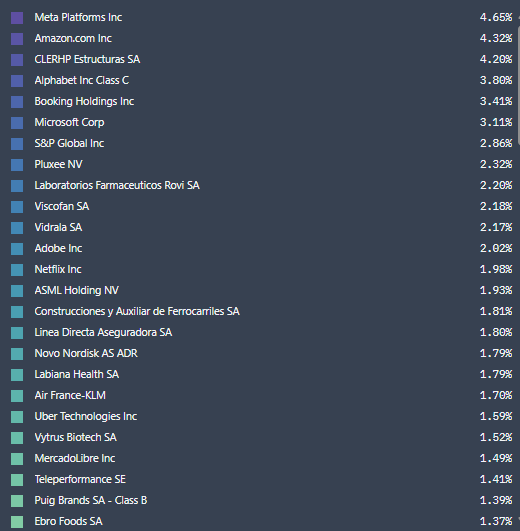This screenshot has width=520, height=531.
Task: Click the 2.20% weight value
Action: (496, 185)
